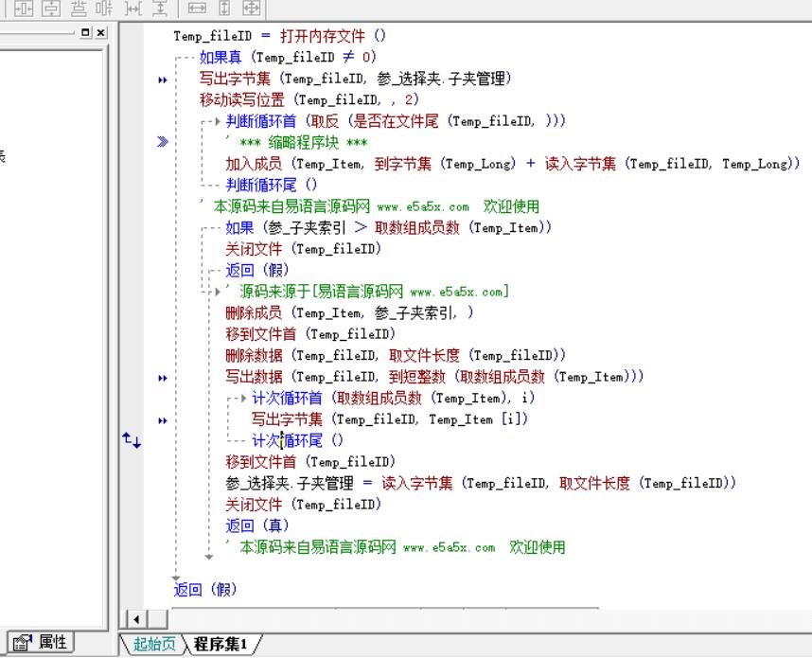Viewport: 812px width, 658px height.
Task: Click the 是否在文件尾 function call
Action: click(x=396, y=121)
